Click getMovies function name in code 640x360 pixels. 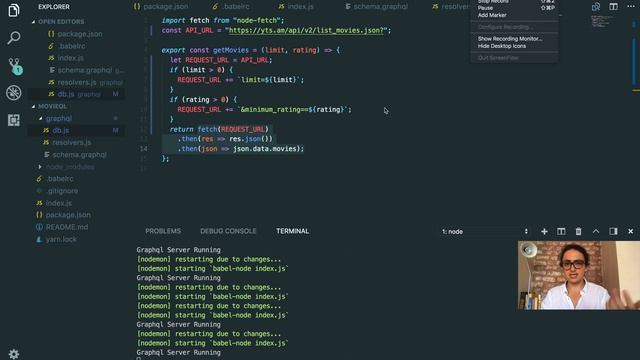point(231,50)
